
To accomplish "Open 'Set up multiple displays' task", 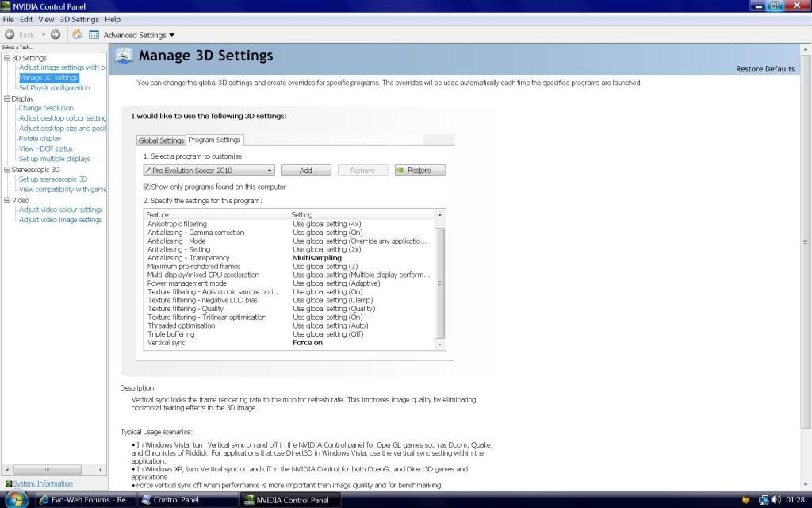I will (55, 159).
